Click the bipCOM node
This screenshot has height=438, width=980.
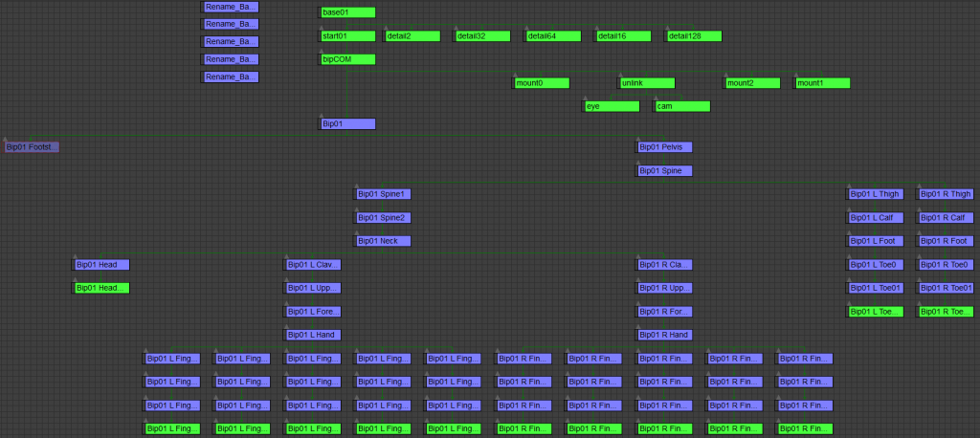point(347,59)
